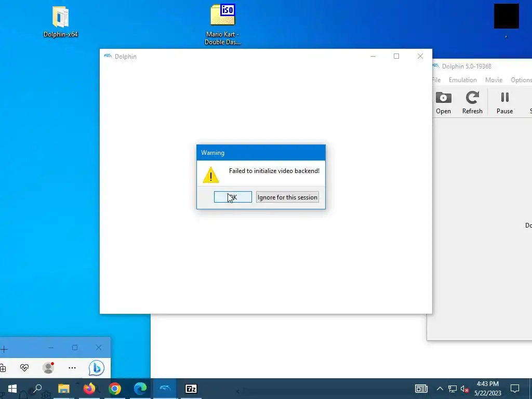Open the Emulation menu in Dolphin 5.0-19368
Viewport: 532px width, 399px height.
(462, 79)
